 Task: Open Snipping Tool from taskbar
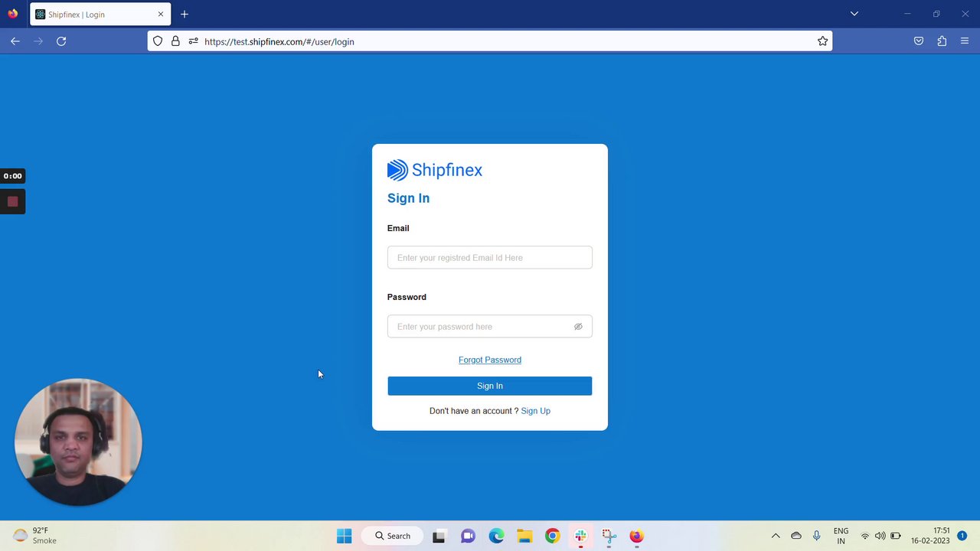pos(609,536)
